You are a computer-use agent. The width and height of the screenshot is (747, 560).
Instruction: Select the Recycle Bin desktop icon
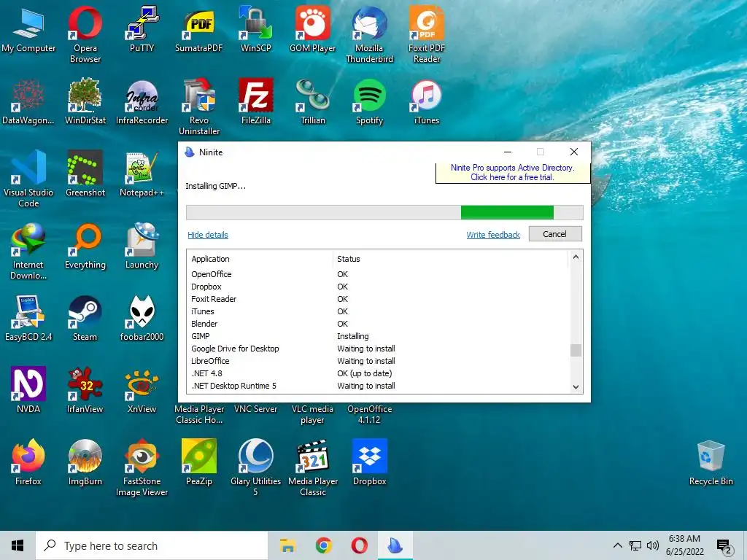(711, 463)
